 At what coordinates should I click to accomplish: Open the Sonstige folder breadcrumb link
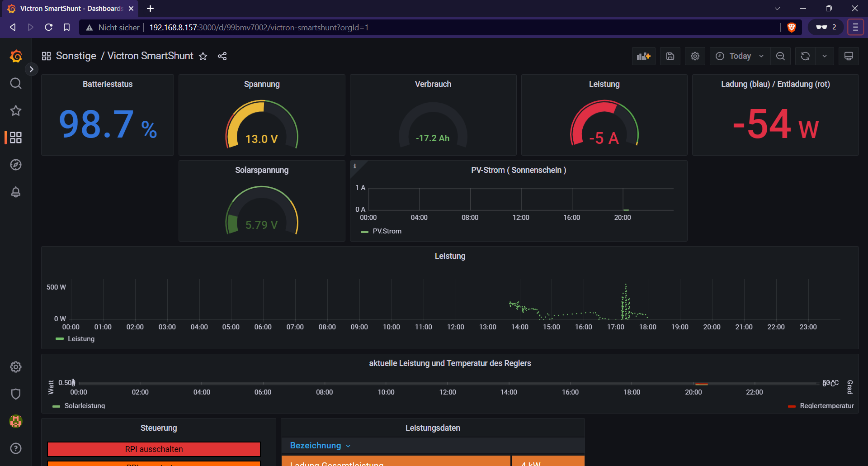click(76, 56)
